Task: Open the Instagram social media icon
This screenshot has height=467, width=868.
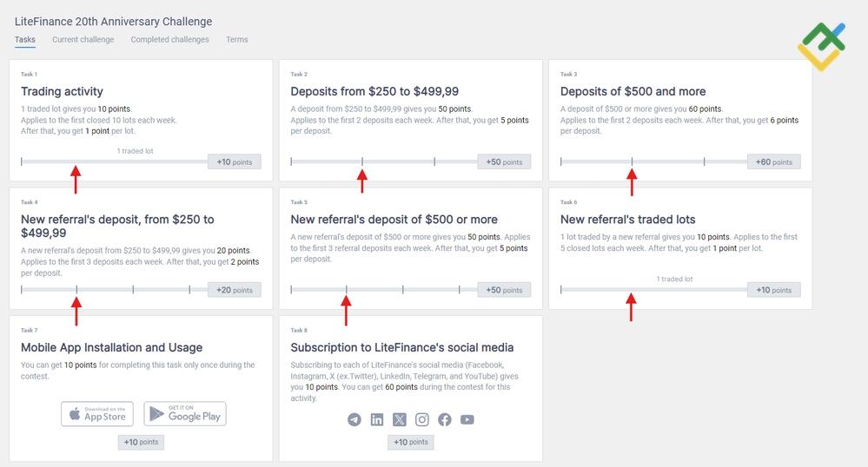Action: click(421, 420)
